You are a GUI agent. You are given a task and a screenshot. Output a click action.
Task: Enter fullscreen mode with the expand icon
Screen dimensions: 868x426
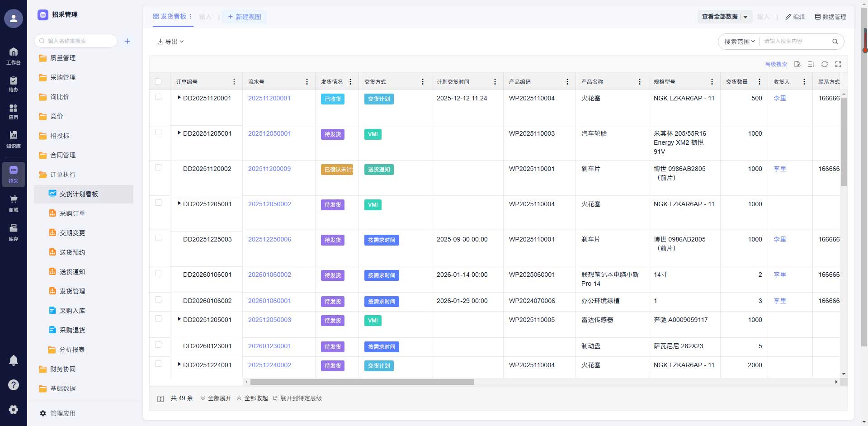click(x=838, y=64)
